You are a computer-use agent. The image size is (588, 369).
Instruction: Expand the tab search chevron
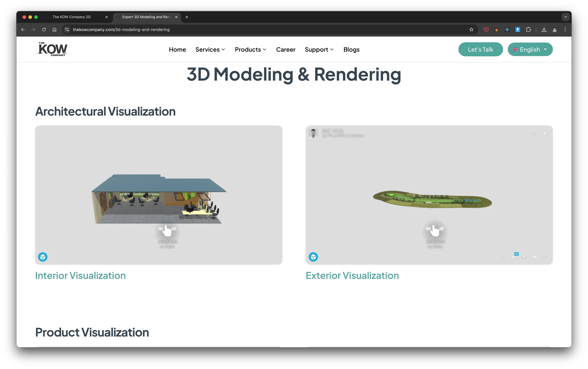pos(566,17)
